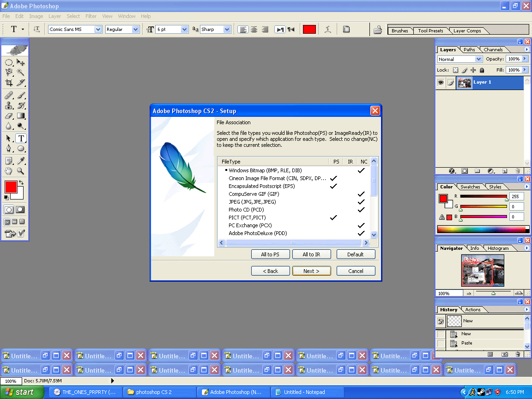Open the Filter menu
The width and height of the screenshot is (532, 399).
[91, 16]
